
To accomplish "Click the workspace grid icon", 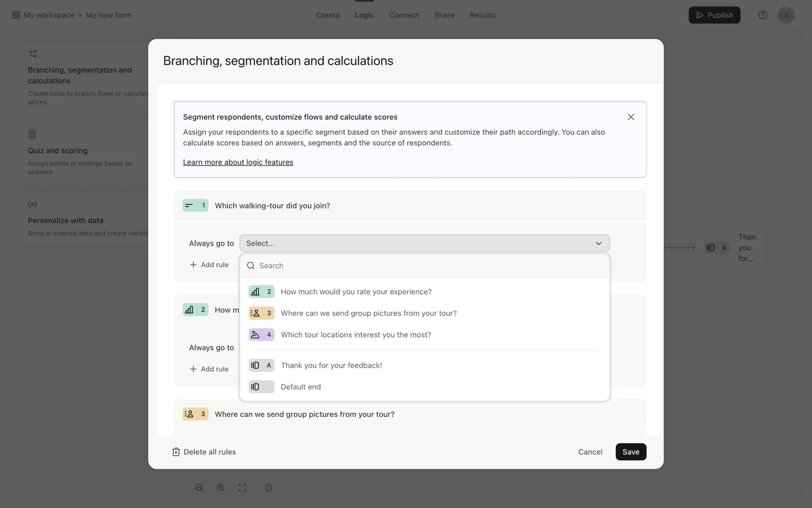I will pos(16,15).
